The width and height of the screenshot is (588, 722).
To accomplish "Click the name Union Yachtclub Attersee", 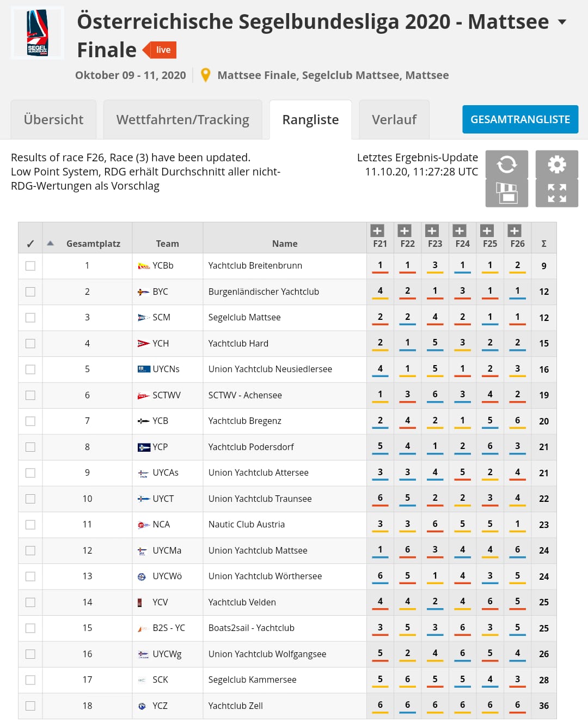I will (x=259, y=473).
